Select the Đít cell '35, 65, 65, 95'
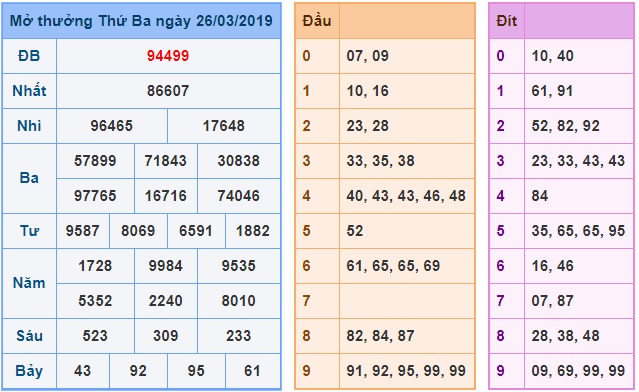 pyautogui.click(x=579, y=231)
